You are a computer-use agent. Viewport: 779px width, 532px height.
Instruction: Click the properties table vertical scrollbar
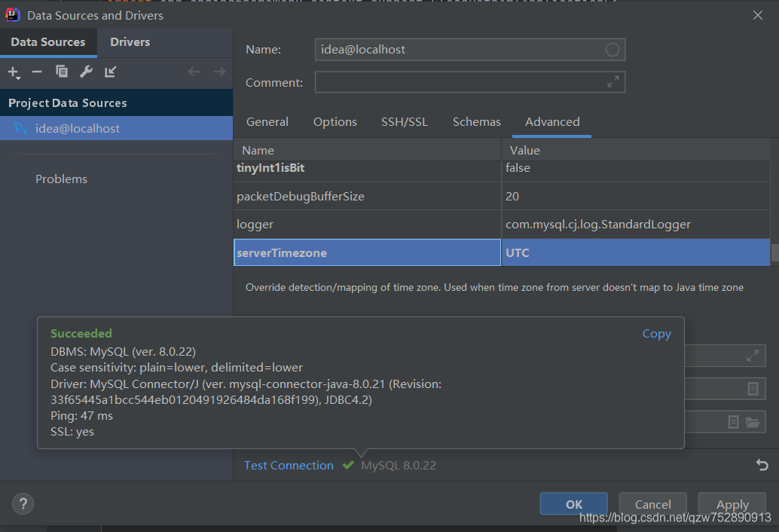pyautogui.click(x=774, y=252)
